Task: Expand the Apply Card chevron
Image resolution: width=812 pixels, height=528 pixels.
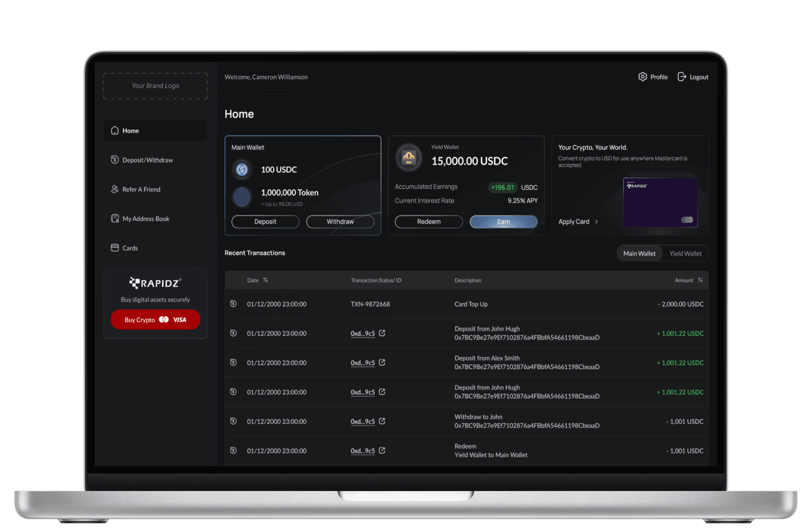Action: (x=596, y=222)
